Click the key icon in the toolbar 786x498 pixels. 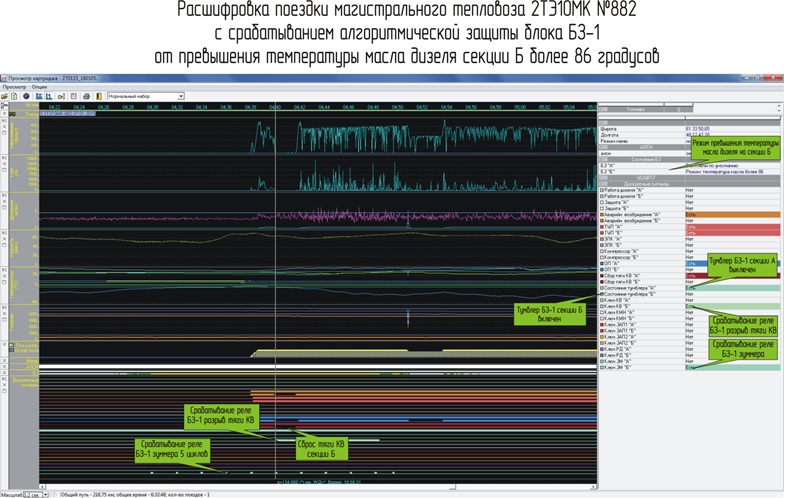tap(60, 96)
